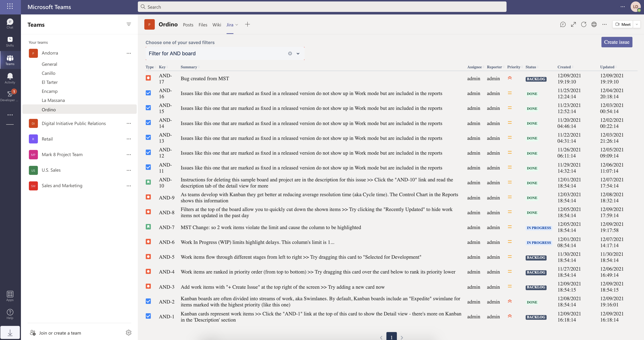The width and height of the screenshot is (644, 340).
Task: Click the reload tab icon
Action: tap(584, 24)
